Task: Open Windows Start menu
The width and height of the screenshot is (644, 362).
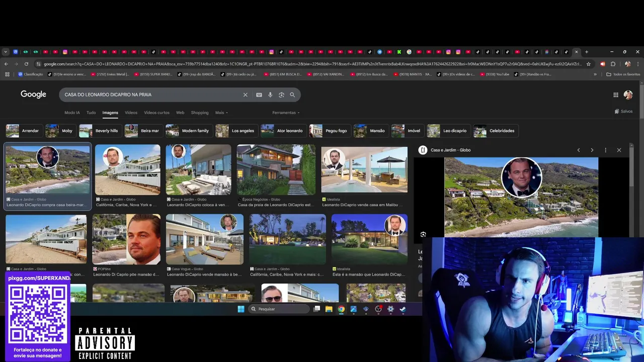Action: [240, 309]
